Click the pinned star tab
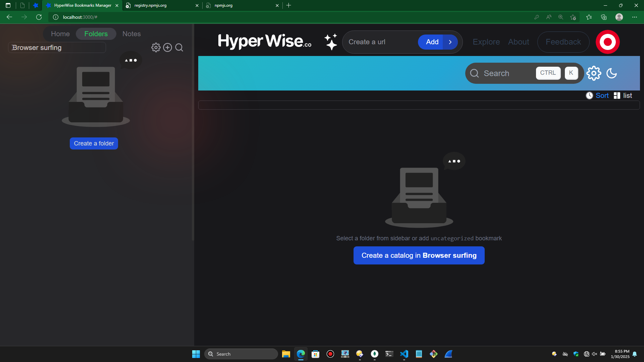This screenshot has width=644, height=362. click(x=36, y=5)
